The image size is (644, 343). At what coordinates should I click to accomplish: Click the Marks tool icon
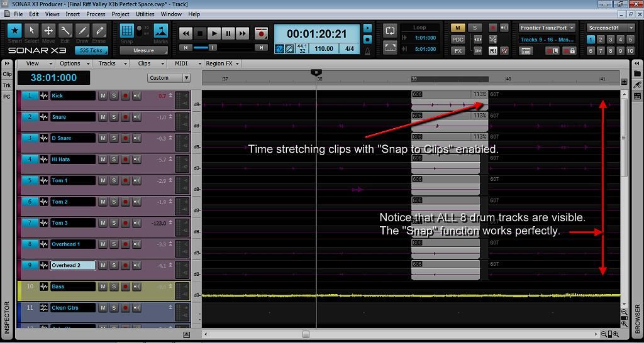coord(161,31)
